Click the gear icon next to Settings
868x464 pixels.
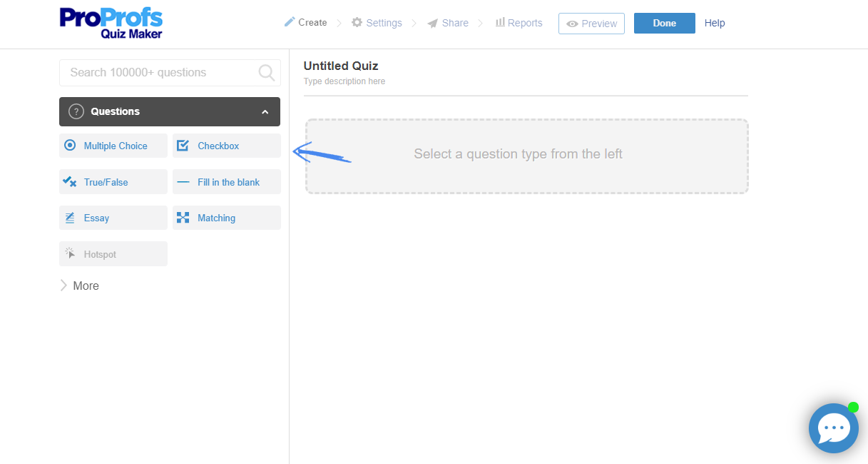(x=357, y=23)
